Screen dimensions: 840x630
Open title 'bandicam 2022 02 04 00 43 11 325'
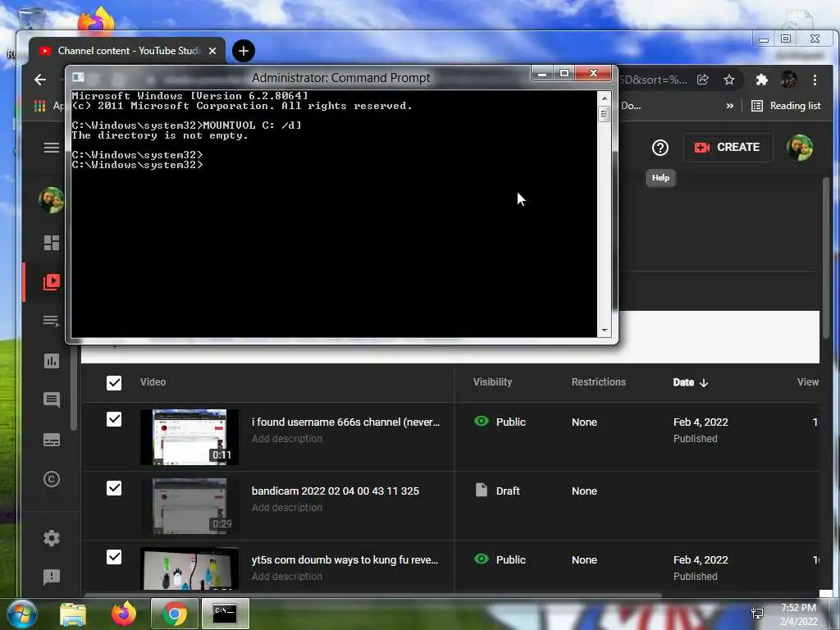(x=336, y=491)
